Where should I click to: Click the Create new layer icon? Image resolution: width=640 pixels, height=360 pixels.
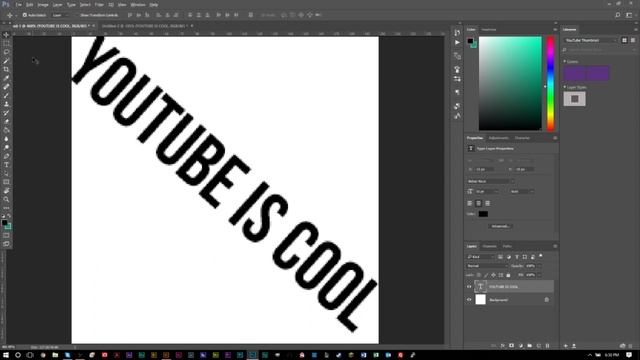click(x=538, y=346)
